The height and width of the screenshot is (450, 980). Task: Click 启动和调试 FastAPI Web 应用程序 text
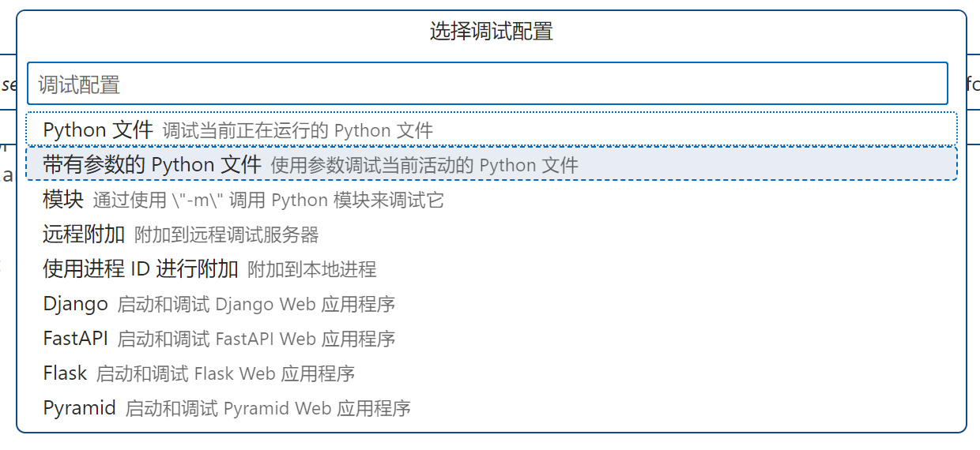256,339
